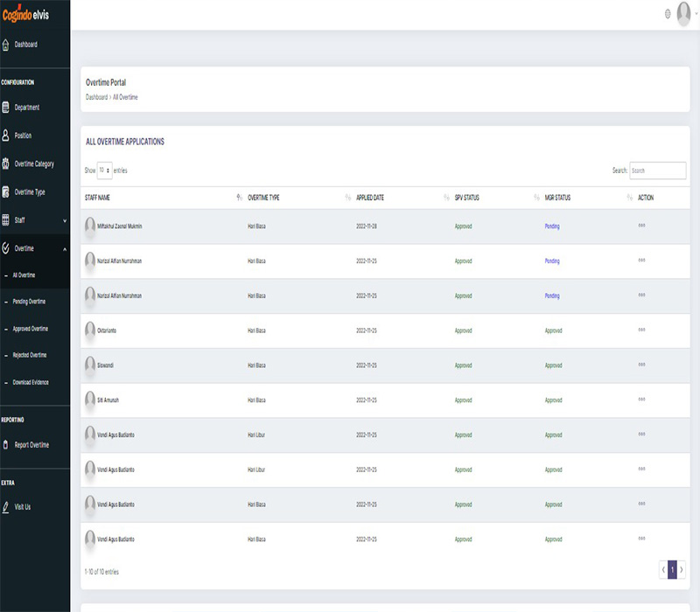Open the settings gear icon in header
The height and width of the screenshot is (612, 700).
coord(668,14)
